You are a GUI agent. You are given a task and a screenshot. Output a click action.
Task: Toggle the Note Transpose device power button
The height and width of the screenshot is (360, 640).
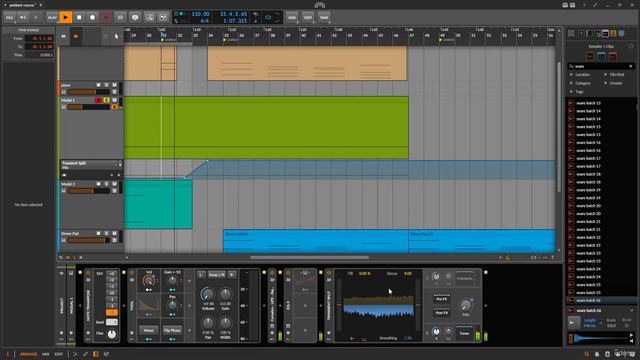[88, 273]
